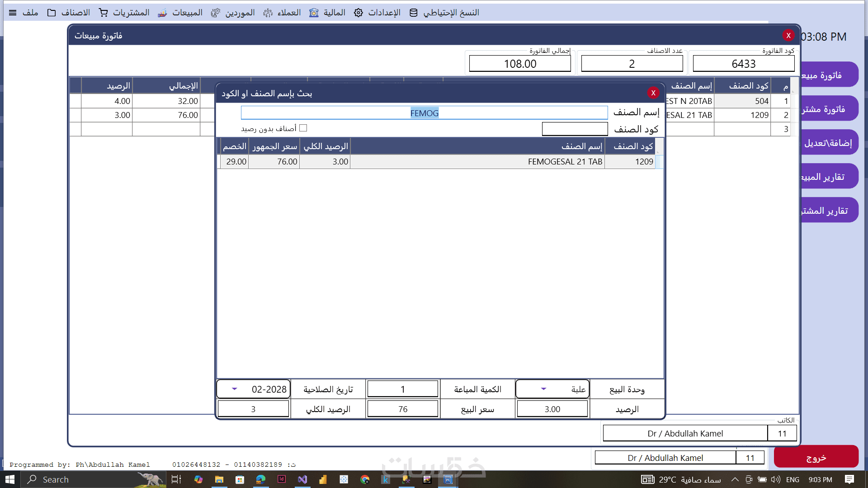Viewport: 868px width, 488px height.
Task: Click the people icon for العملاء
Action: [268, 13]
